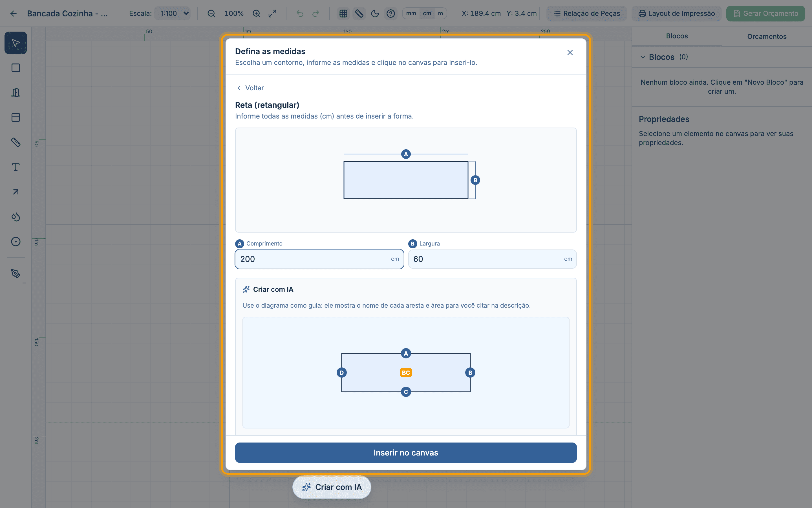This screenshot has height=508, width=812.
Task: Collapse the Blocos (0) section
Action: click(643, 57)
